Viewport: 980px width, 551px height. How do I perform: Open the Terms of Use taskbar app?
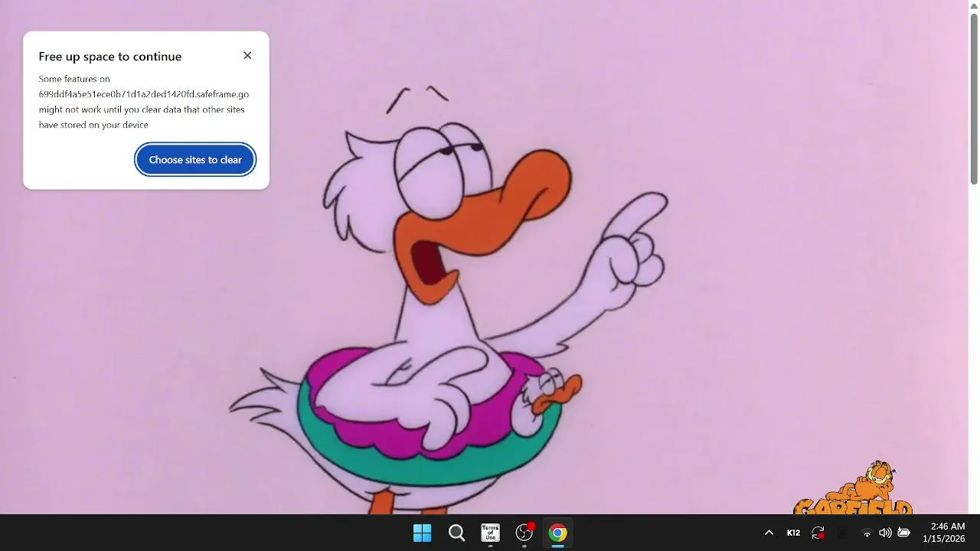490,533
